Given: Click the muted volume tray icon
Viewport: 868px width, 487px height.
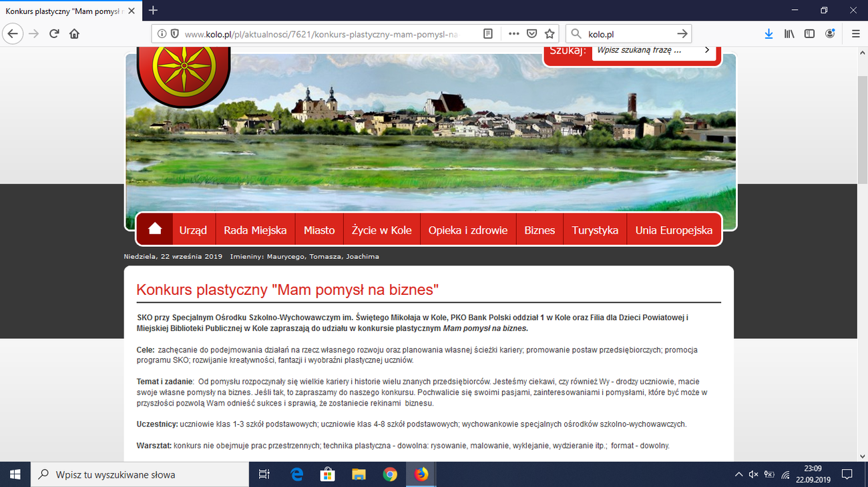Looking at the screenshot, I should [x=754, y=474].
